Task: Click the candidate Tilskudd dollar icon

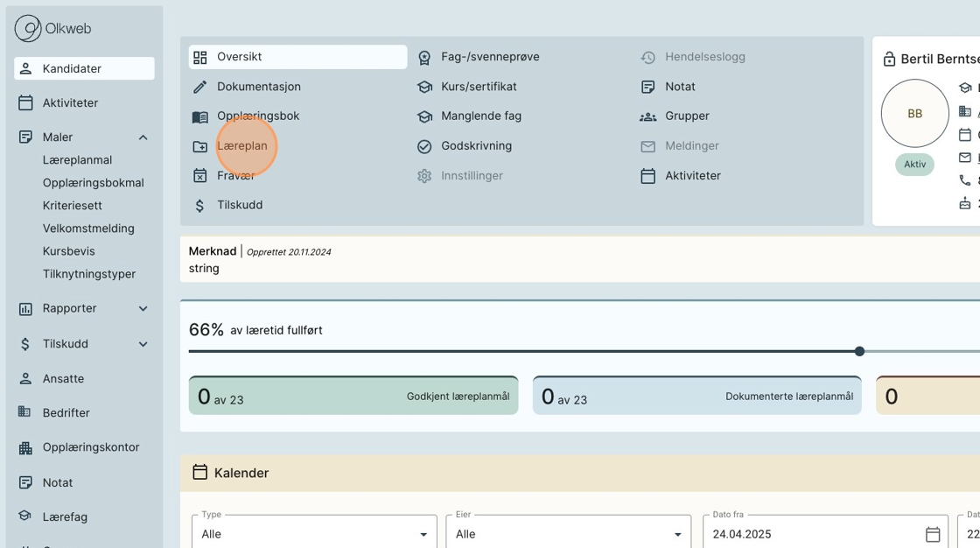Action: (x=200, y=206)
